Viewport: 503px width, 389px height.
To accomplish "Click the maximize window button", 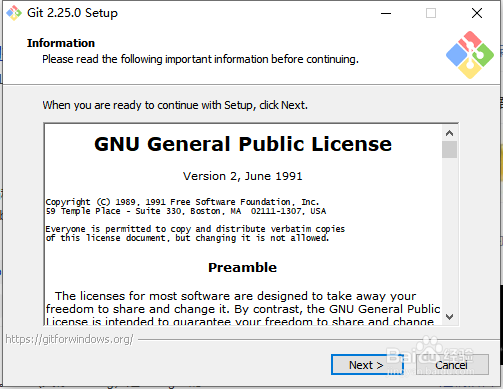I will (x=431, y=13).
